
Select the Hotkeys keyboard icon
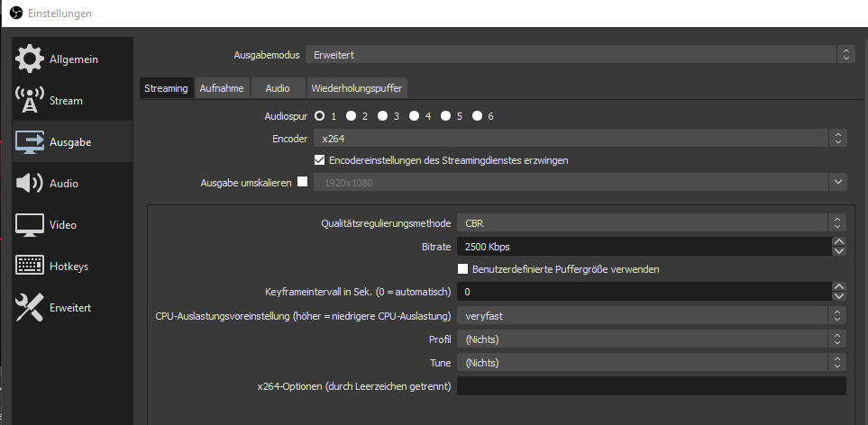pyautogui.click(x=30, y=267)
